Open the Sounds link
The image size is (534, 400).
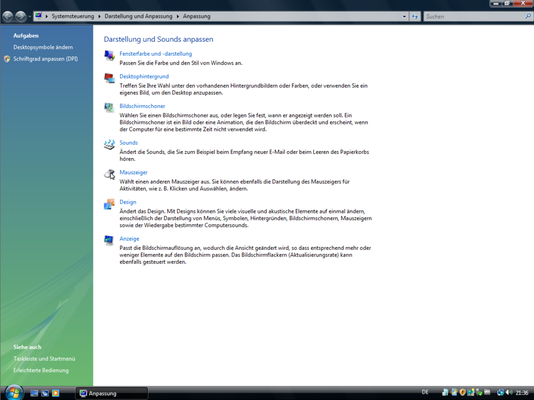coord(128,143)
